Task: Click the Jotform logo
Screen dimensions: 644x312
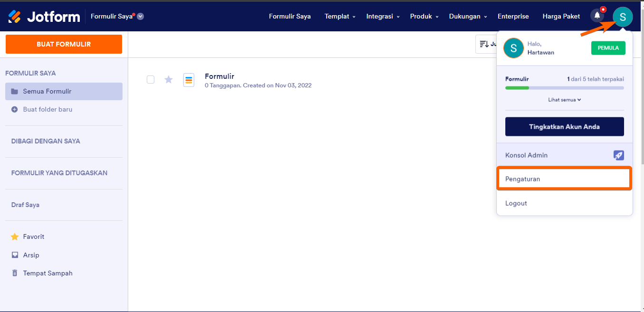Action: [x=44, y=17]
